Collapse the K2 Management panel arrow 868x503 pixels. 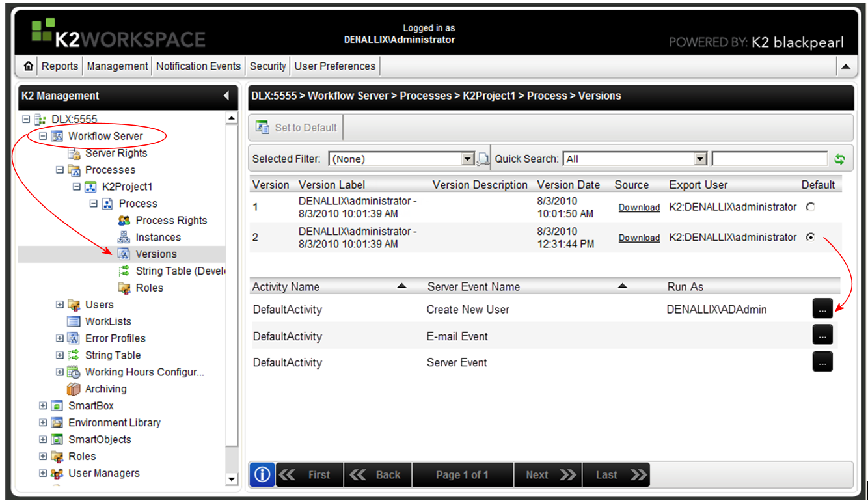226,96
